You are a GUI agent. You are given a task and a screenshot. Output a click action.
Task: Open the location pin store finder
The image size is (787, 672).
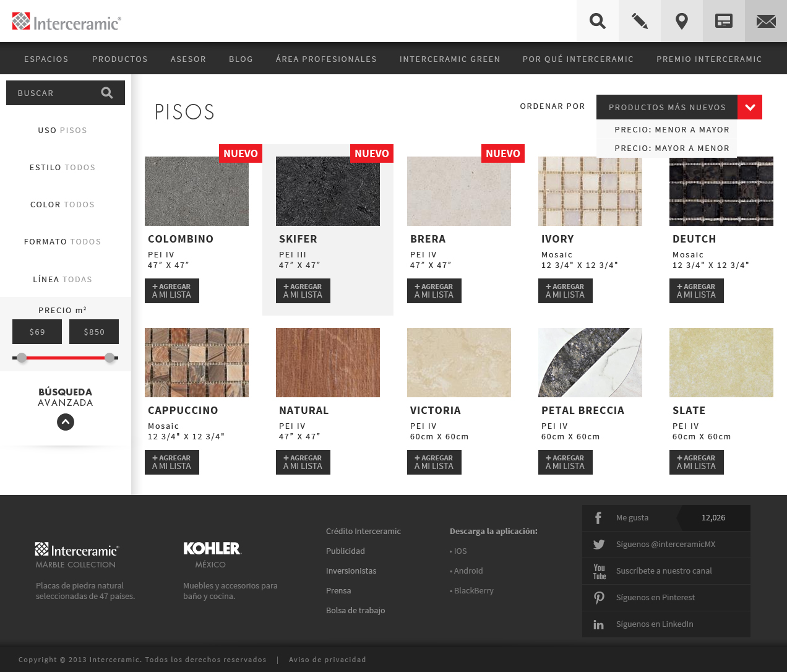(x=681, y=22)
